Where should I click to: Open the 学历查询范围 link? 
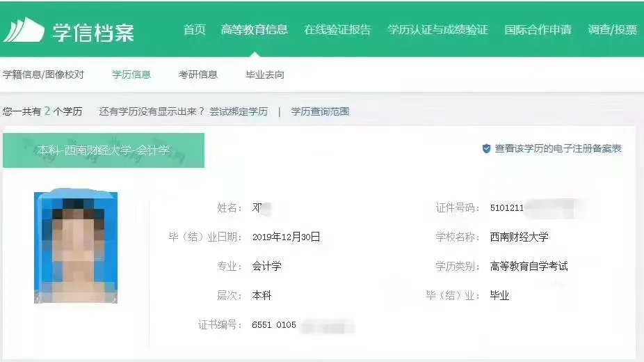320,111
